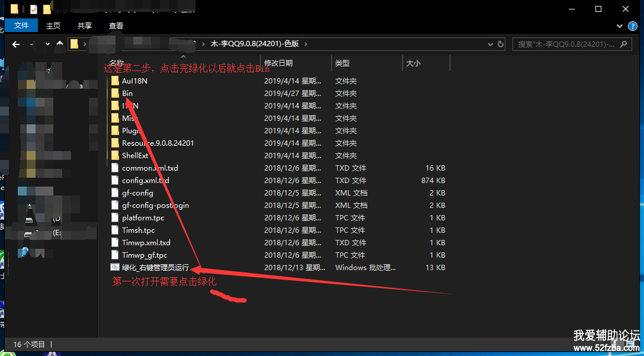Switch to the 共享 ribbon tab
The width and height of the screenshot is (644, 356).
tap(85, 25)
